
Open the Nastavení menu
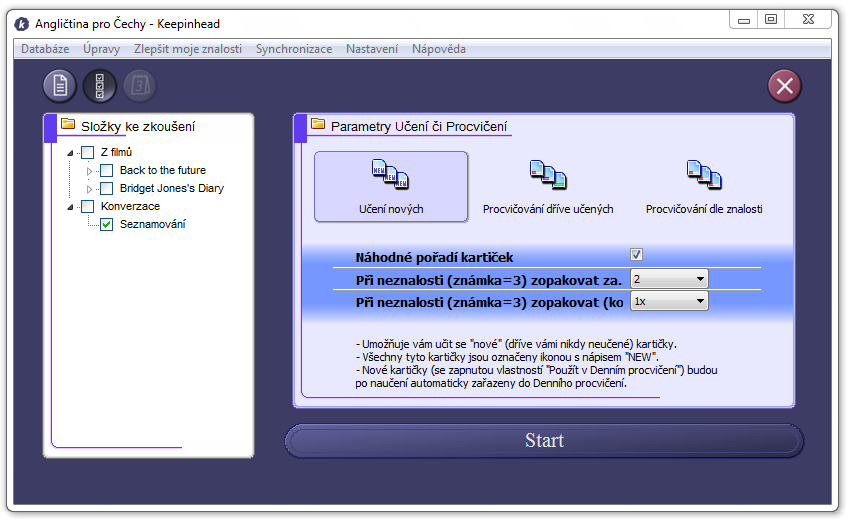[x=372, y=49]
